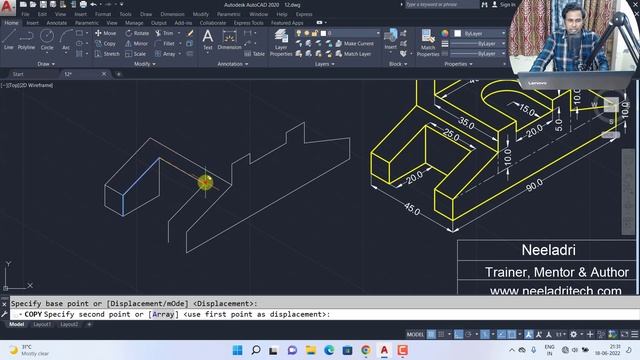
Task: Click the Save icon in quick access toolbar
Action: point(43,4)
